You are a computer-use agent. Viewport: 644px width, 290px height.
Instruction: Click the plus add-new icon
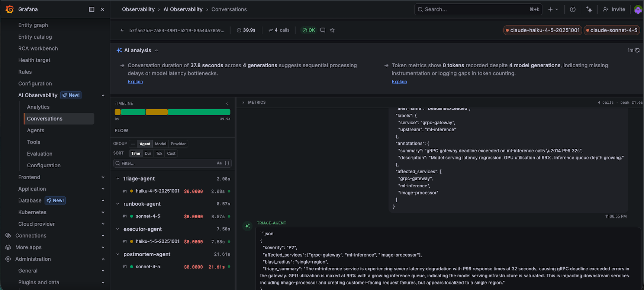click(x=550, y=9)
